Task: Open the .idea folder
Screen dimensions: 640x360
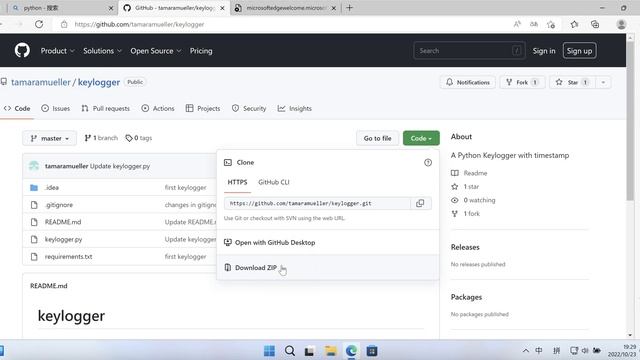Action: coord(52,187)
